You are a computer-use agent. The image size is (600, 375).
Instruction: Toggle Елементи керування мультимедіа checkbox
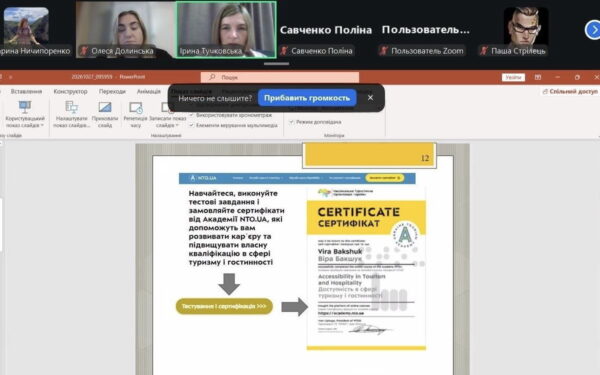click(192, 125)
